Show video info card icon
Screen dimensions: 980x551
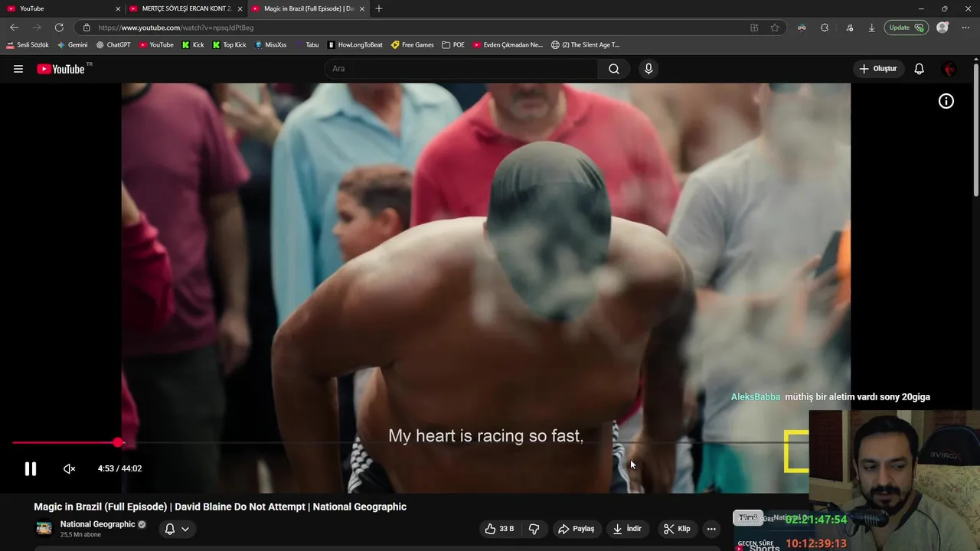click(x=946, y=101)
